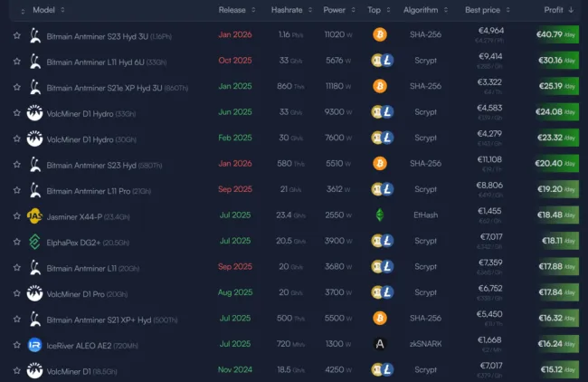
Task: Click the ElphaPex DG2+ brand logo
Action: pyautogui.click(x=34, y=243)
